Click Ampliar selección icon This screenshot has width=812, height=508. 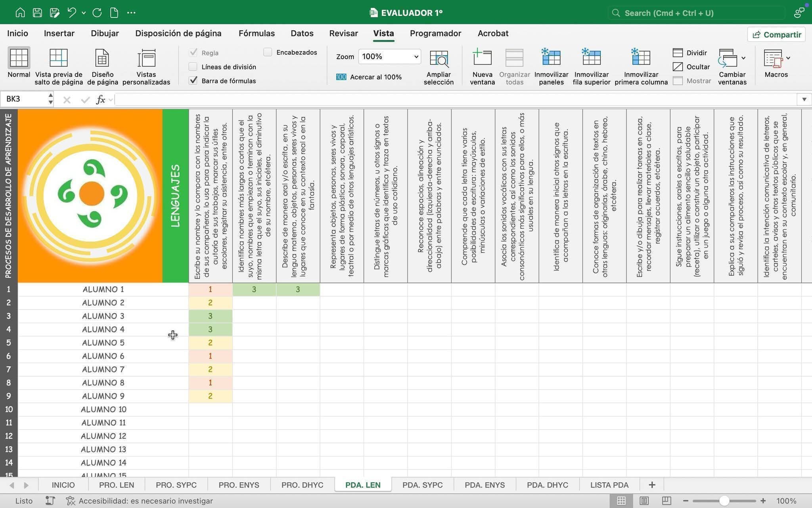point(439,67)
